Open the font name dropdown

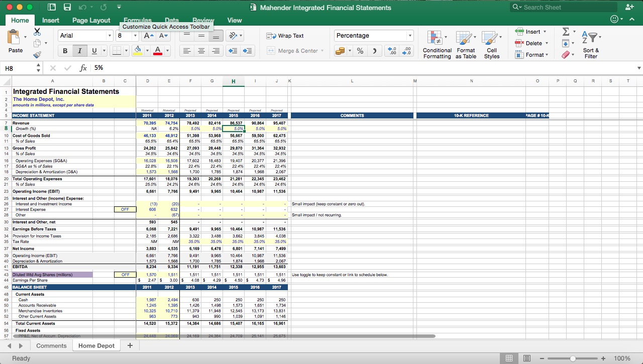coord(110,36)
